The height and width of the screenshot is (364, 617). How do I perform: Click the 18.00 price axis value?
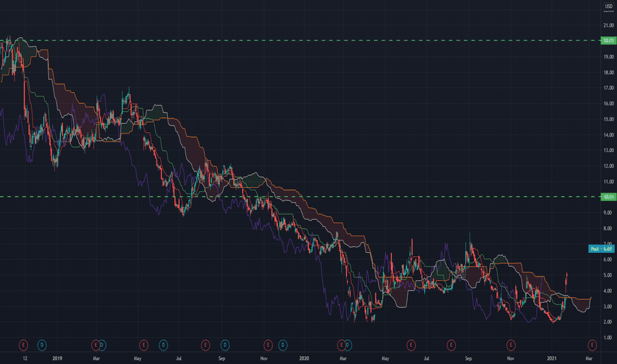(608, 72)
